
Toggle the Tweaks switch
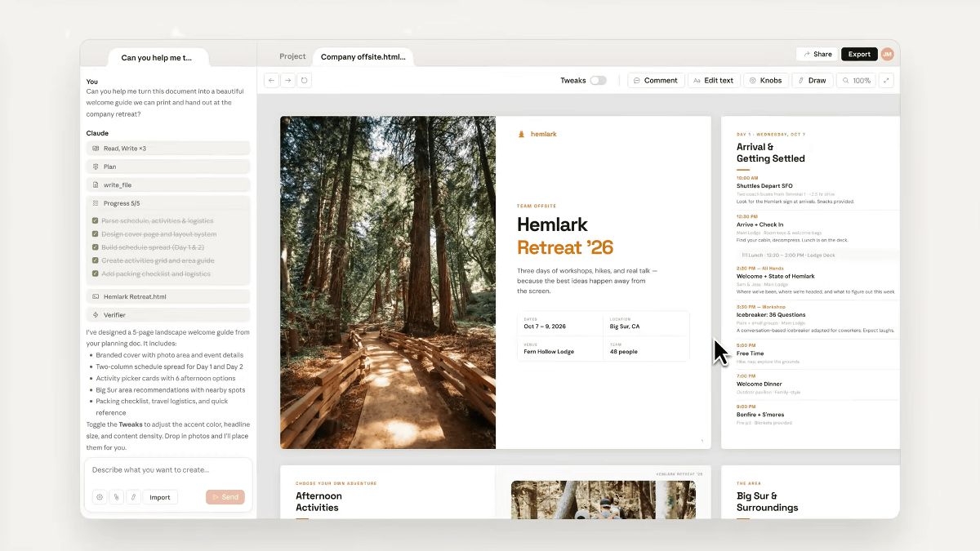pos(598,80)
